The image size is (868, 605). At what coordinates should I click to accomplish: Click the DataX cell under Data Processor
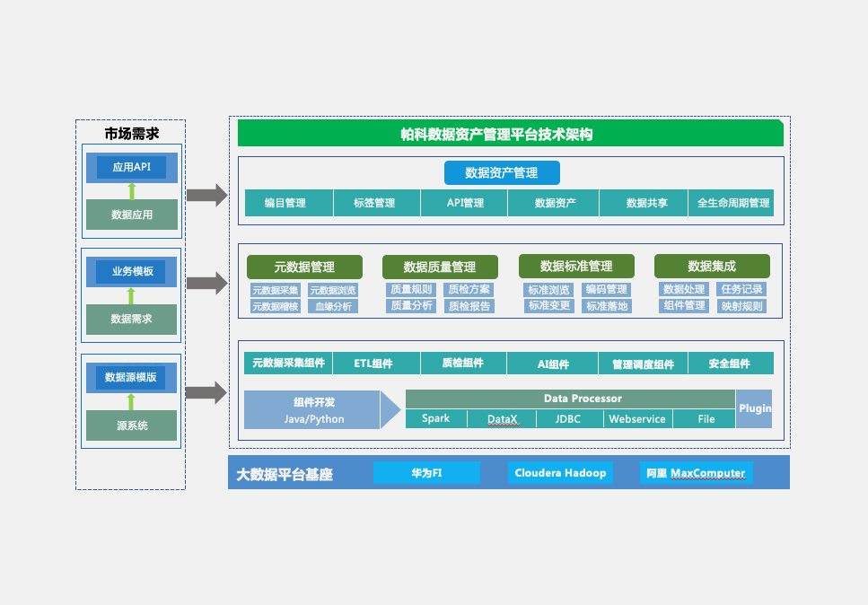tap(503, 419)
